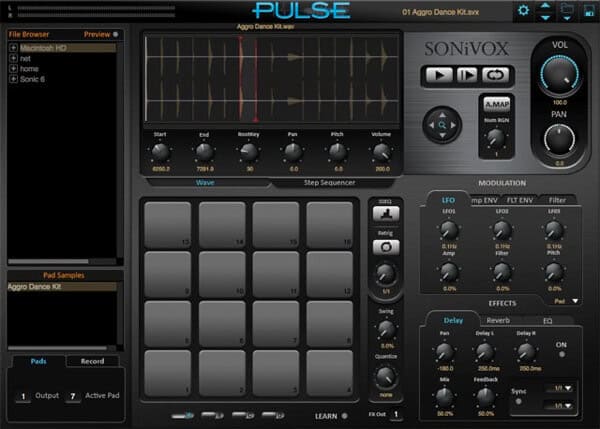The height and width of the screenshot is (429, 600).
Task: Open the EQ effects tab
Action: [x=548, y=321]
